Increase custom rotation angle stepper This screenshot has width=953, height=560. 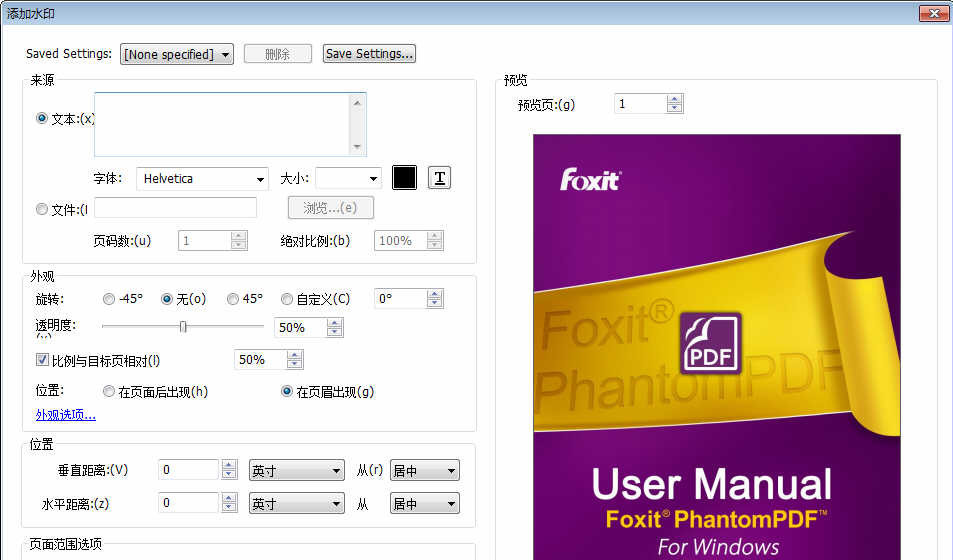[435, 294]
